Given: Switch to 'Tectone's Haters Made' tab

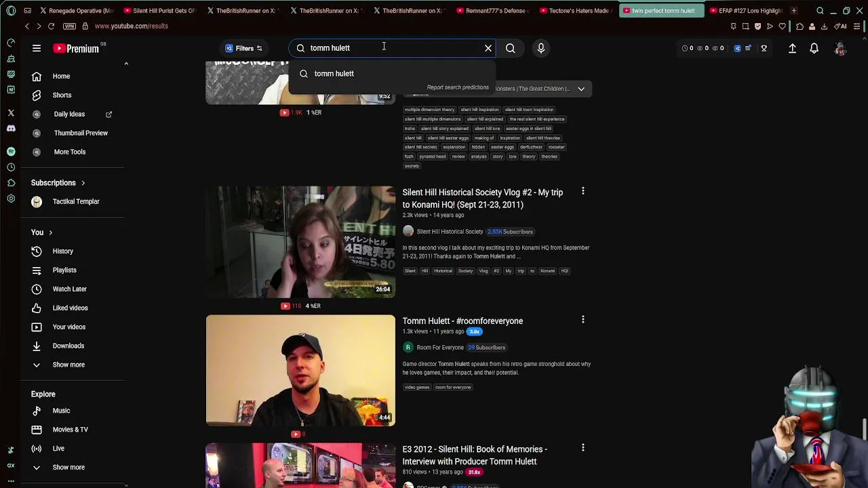Looking at the screenshot, I should click(x=575, y=11).
